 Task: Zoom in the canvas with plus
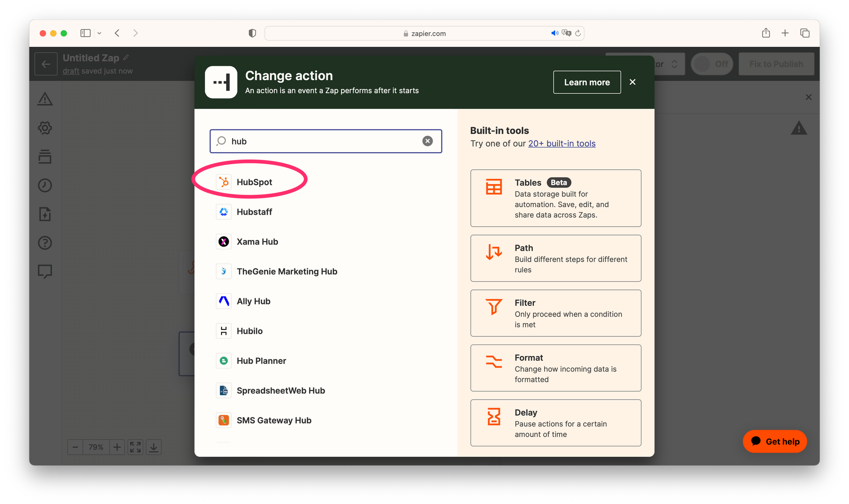[117, 447]
